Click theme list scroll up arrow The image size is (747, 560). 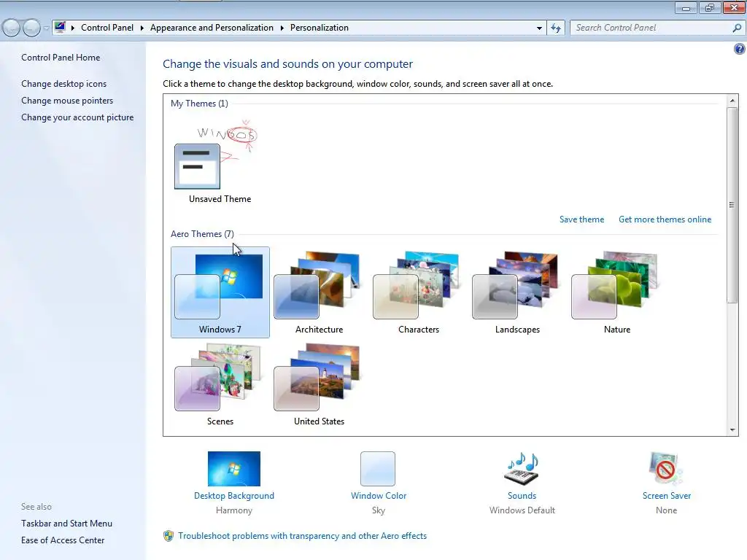732,101
